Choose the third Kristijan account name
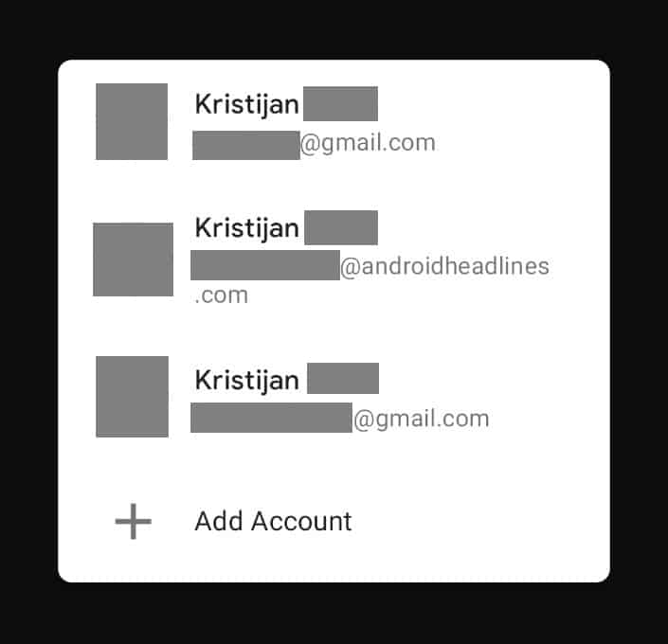This screenshot has height=644, width=668. click(x=246, y=381)
